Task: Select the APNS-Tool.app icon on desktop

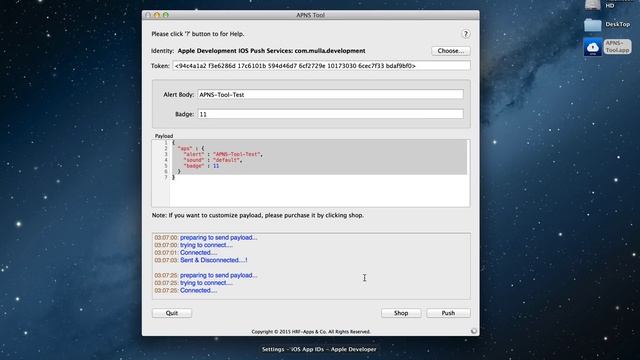Action: 592,47
